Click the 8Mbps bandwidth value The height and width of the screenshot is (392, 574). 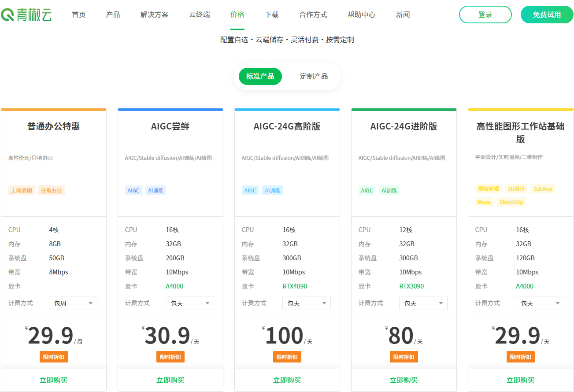(x=59, y=272)
